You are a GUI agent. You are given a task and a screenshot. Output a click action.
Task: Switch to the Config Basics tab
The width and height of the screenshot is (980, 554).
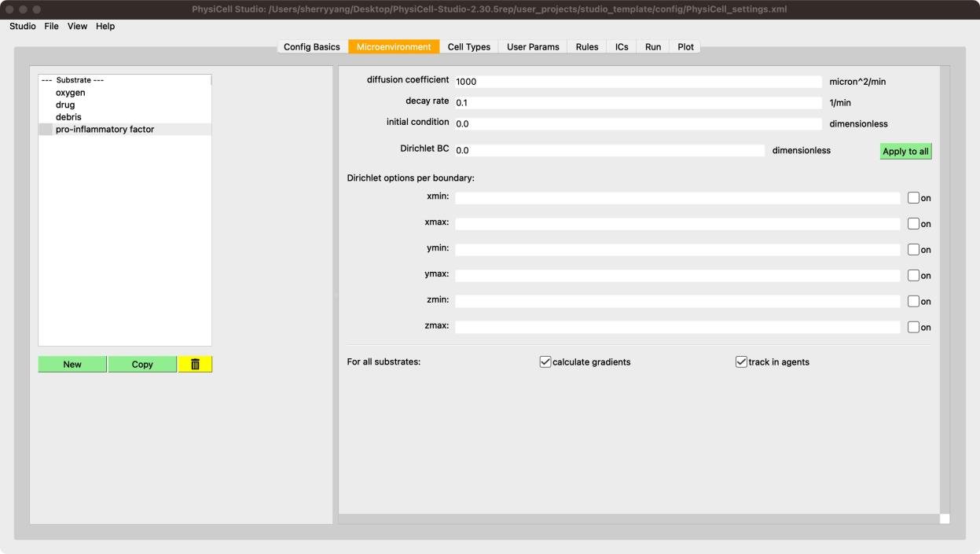coord(311,47)
